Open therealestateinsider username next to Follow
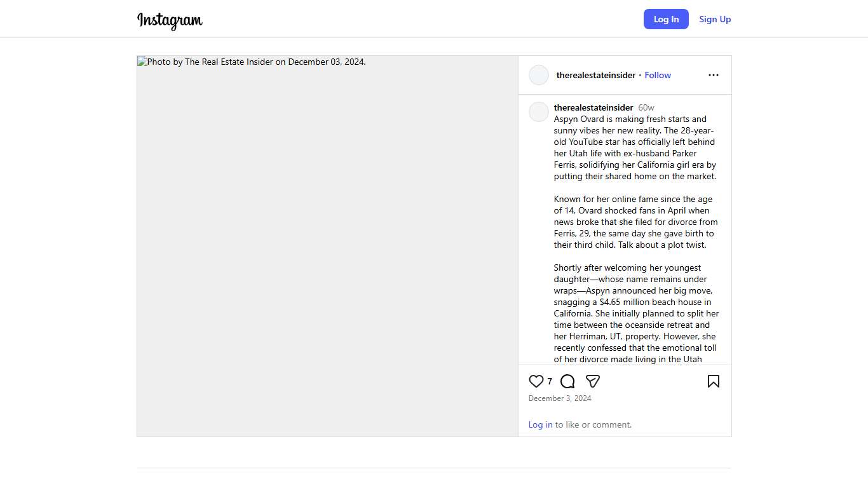868x488 pixels. pos(595,75)
